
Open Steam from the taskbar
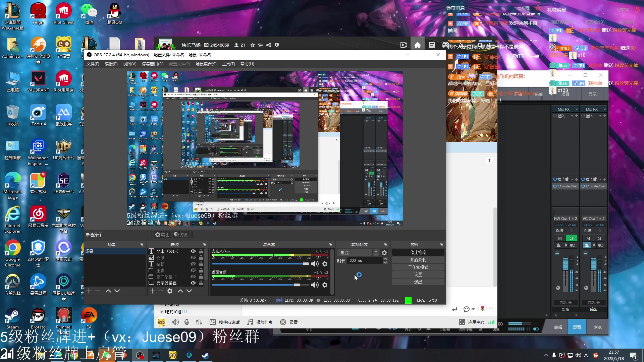205,355
